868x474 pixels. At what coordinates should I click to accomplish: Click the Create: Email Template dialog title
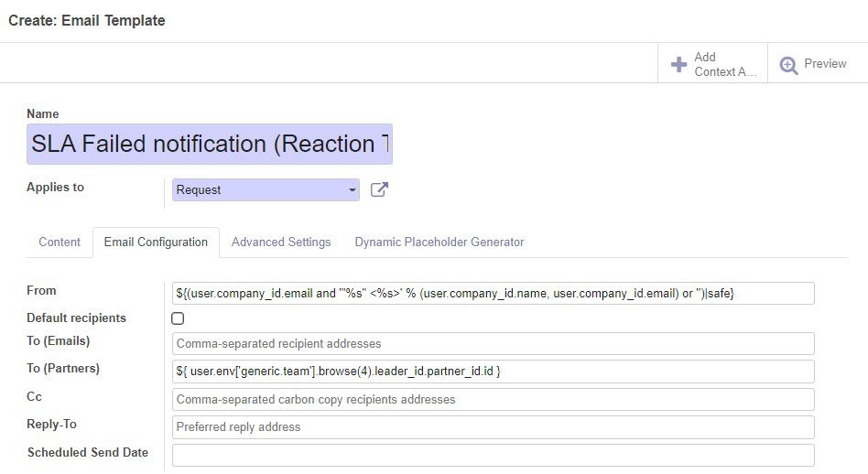87,20
